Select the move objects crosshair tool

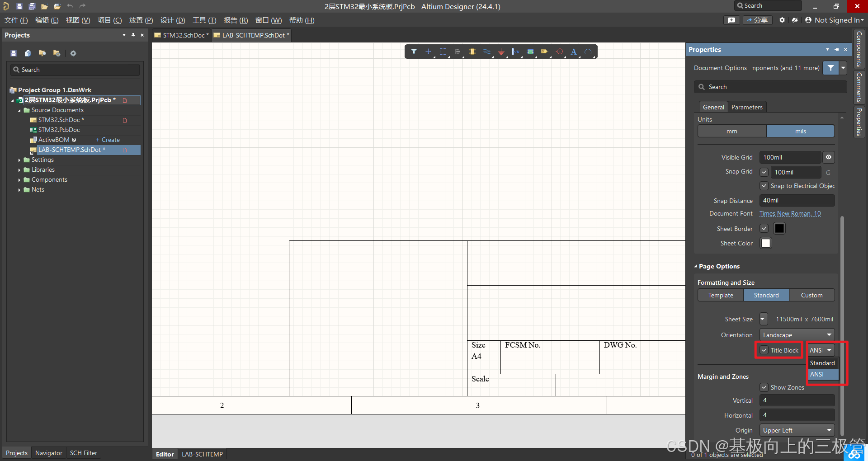pos(428,52)
